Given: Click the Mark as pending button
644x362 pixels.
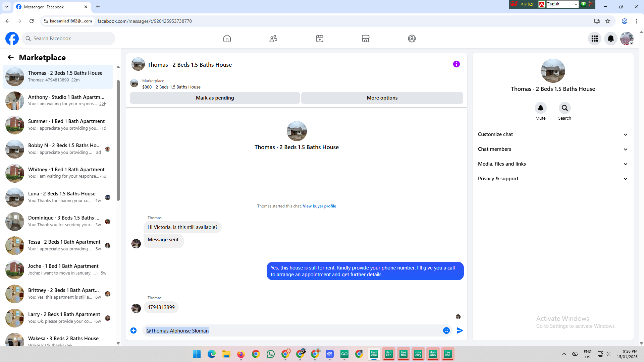Looking at the screenshot, I should [x=215, y=98].
